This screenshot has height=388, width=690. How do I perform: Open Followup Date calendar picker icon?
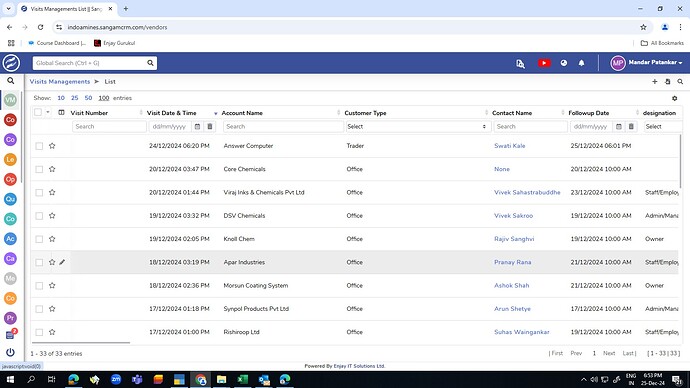[619, 127]
